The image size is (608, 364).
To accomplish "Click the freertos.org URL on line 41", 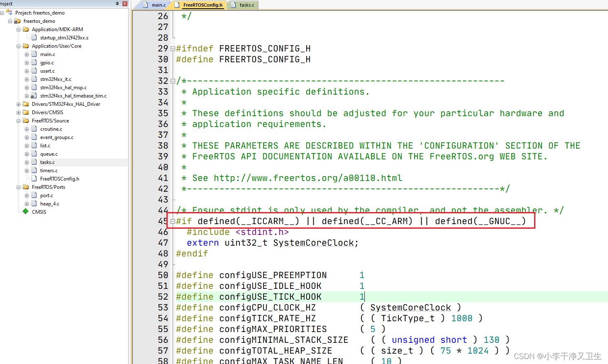I will [x=308, y=178].
